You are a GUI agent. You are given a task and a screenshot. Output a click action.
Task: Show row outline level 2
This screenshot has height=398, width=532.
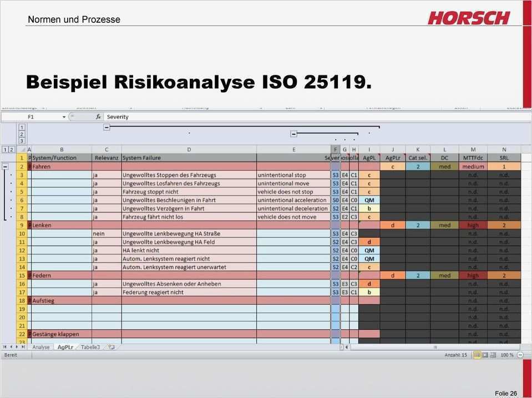pyautogui.click(x=12, y=150)
